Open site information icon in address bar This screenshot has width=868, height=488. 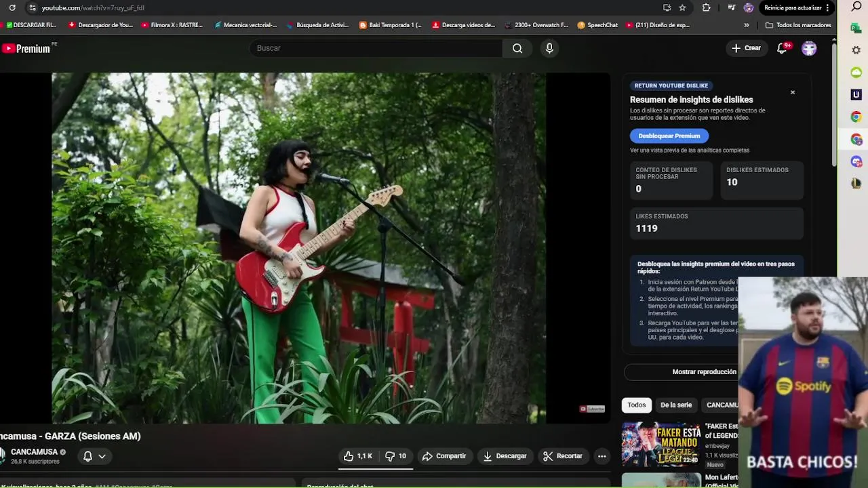pos(32,7)
